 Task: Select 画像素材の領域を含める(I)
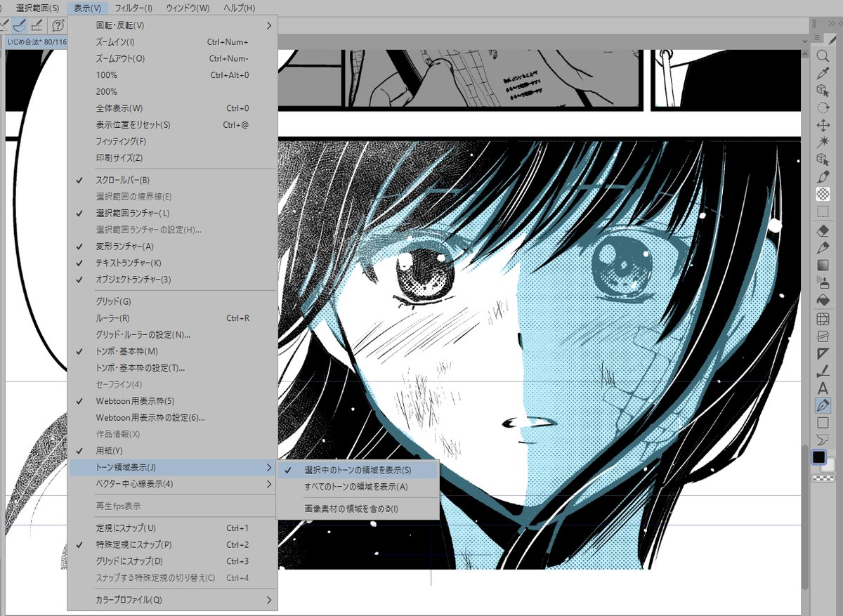pyautogui.click(x=358, y=509)
